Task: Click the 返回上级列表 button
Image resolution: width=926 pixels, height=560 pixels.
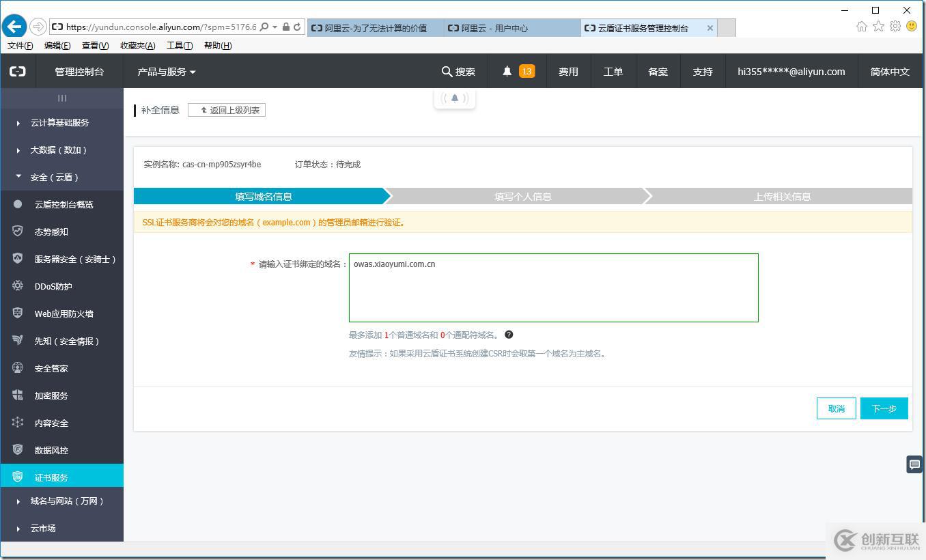Action: [x=227, y=110]
